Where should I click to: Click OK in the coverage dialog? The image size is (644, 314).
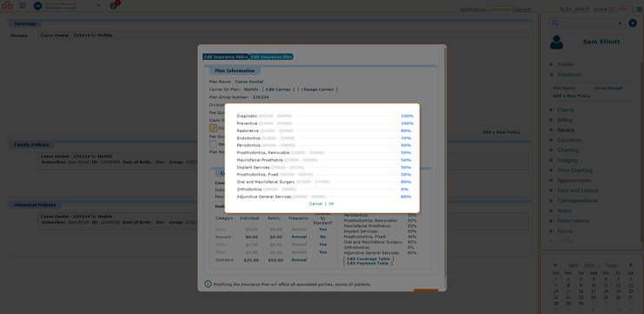click(331, 204)
